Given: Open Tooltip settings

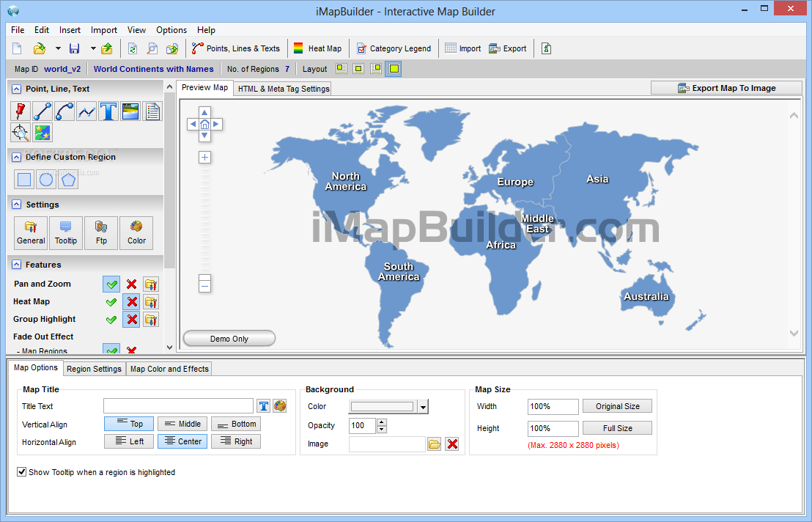Looking at the screenshot, I should (66, 233).
